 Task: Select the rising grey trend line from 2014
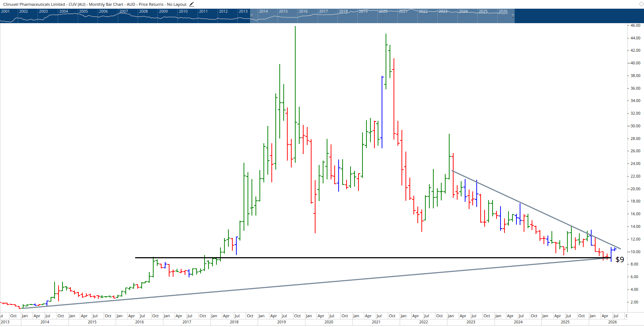(x=316, y=283)
